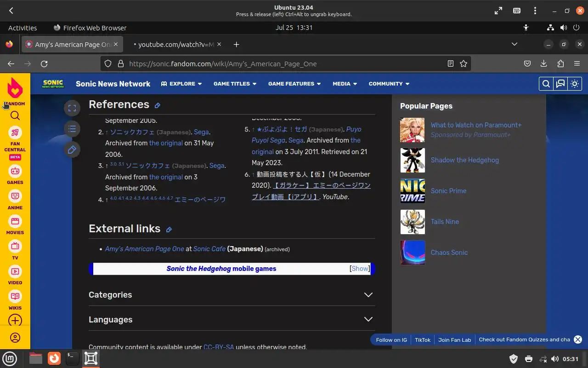The height and width of the screenshot is (368, 588).
Task: Open the TV section icon
Action: click(x=15, y=250)
